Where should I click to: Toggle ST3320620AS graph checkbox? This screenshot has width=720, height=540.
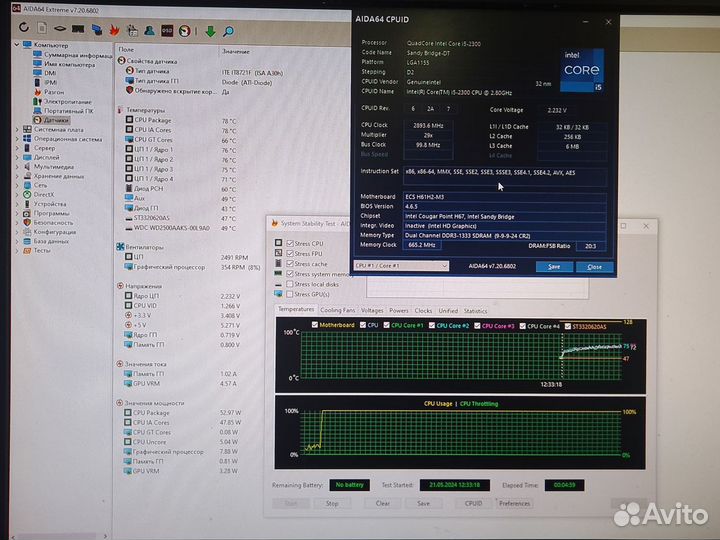click(x=568, y=326)
